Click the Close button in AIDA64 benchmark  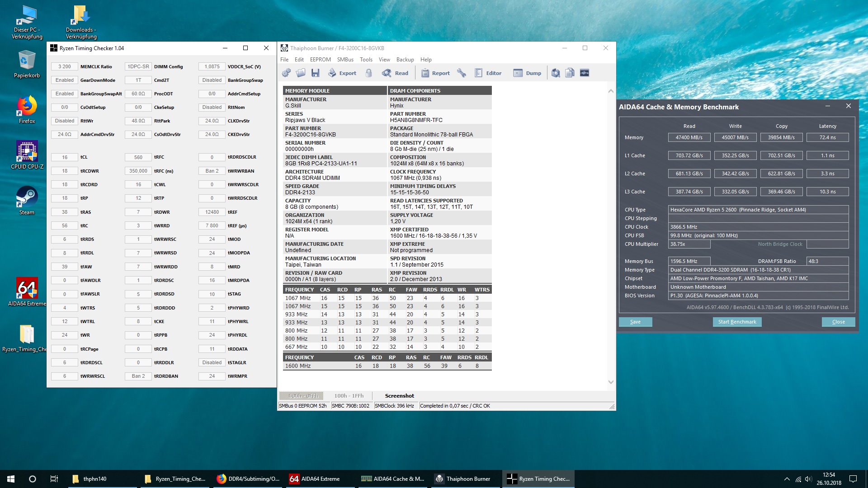point(838,322)
